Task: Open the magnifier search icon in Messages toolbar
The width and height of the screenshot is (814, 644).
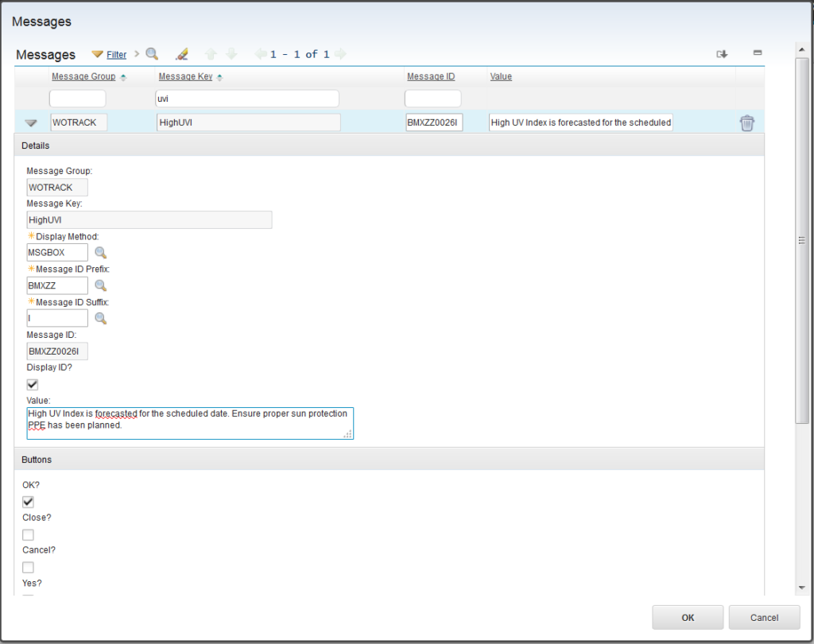Action: coord(152,53)
